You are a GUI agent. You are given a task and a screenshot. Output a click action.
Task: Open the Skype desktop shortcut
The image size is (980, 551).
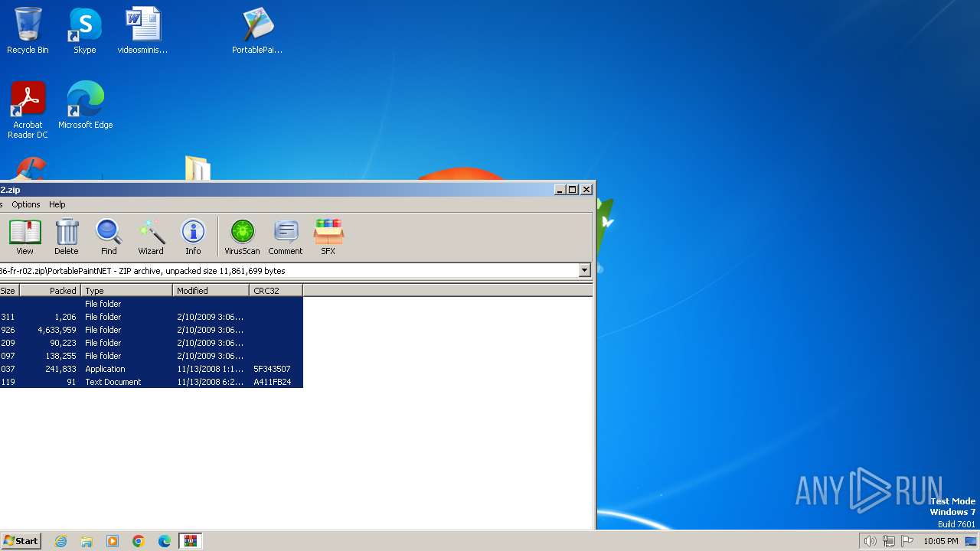85,31
